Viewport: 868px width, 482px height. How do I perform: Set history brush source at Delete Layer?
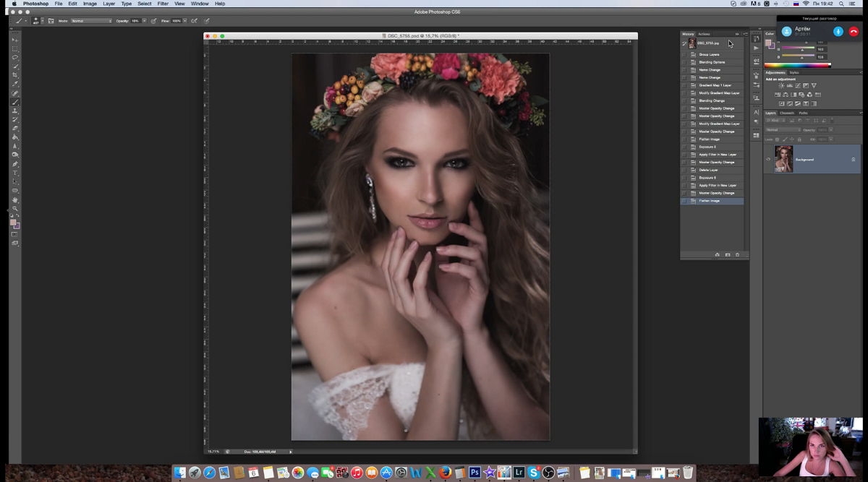point(684,170)
